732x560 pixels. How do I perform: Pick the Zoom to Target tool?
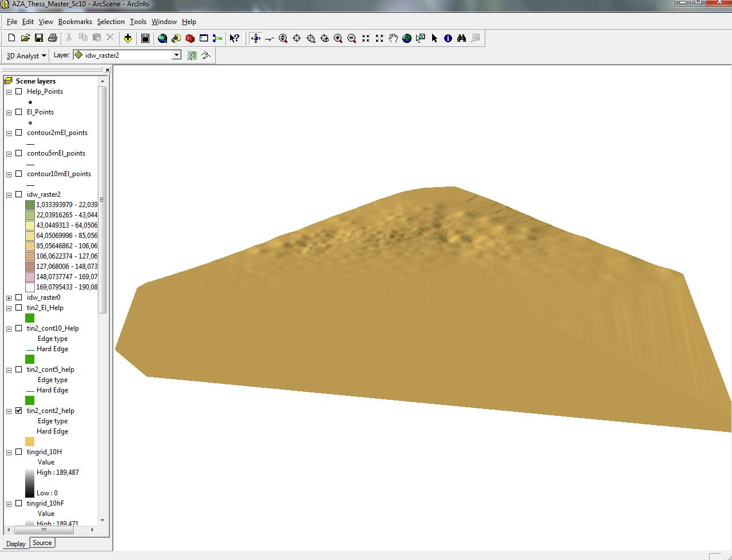[311, 38]
